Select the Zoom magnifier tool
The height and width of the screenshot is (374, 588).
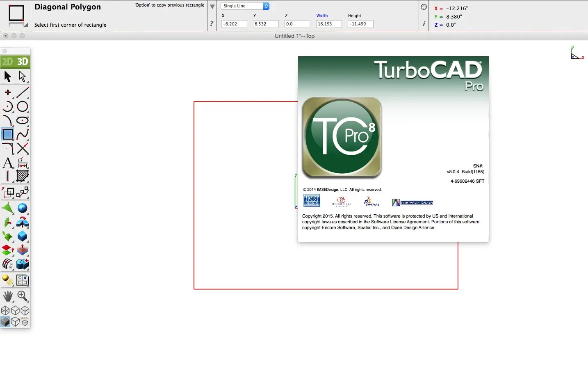tap(23, 296)
